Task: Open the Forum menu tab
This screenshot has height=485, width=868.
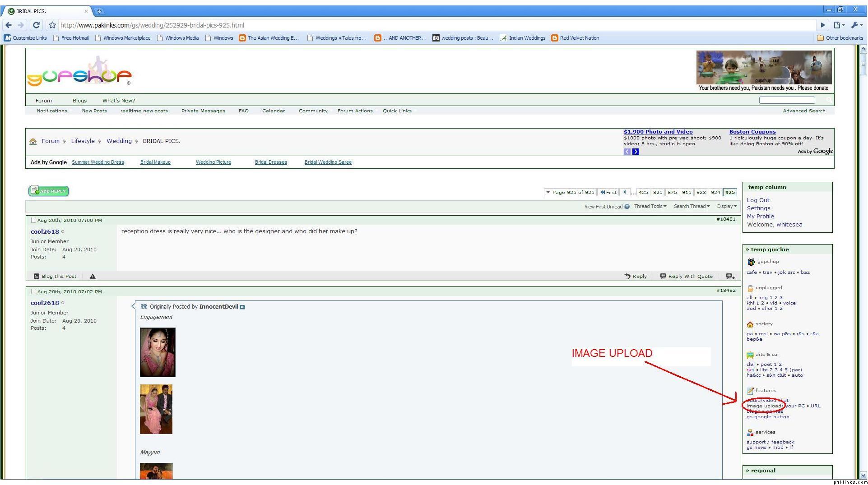Action: 44,101
